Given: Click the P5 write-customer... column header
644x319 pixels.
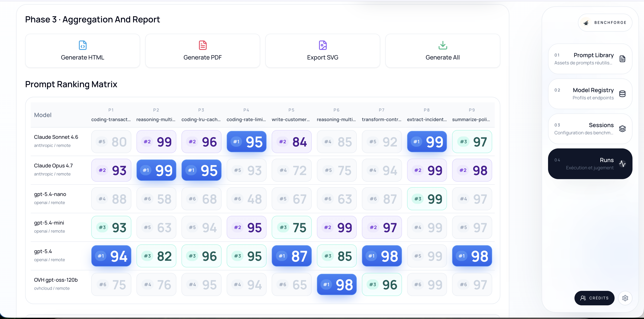Looking at the screenshot, I should coord(291,115).
